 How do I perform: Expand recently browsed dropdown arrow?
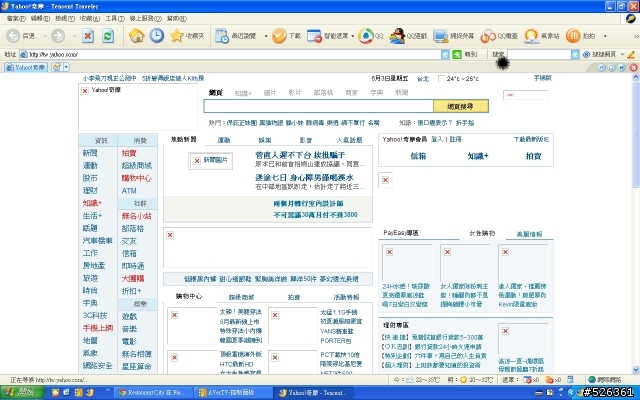(x=266, y=36)
